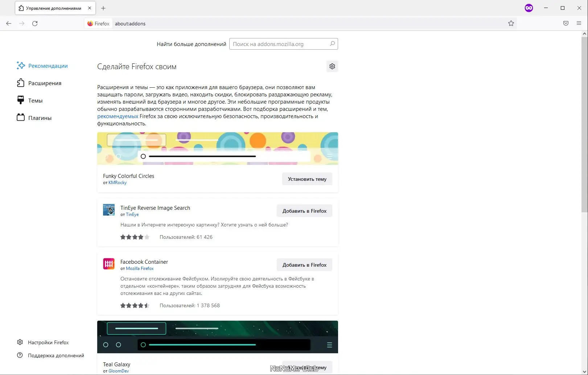
Task: Open the KMRocky author link
Action: tap(118, 183)
